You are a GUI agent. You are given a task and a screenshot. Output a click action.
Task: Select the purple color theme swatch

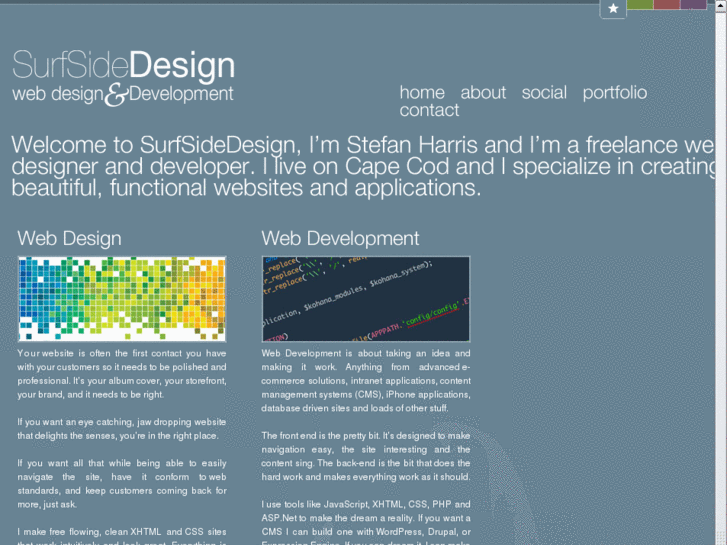pos(693,4)
